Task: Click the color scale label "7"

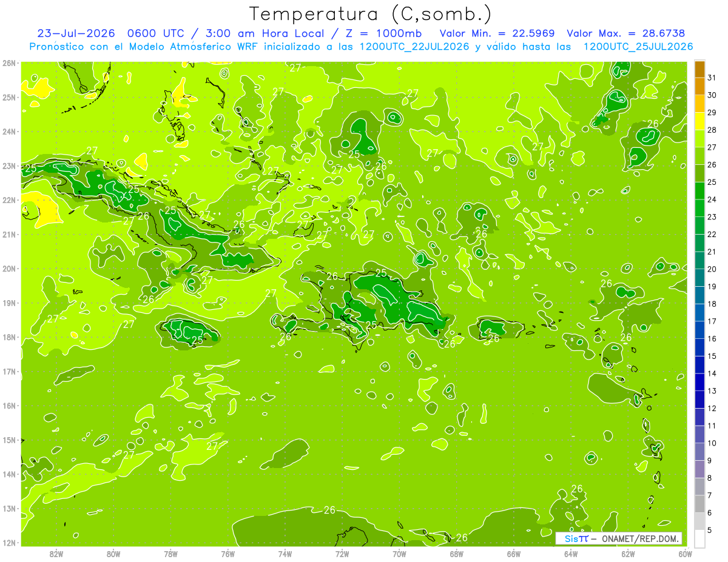Action: click(710, 495)
